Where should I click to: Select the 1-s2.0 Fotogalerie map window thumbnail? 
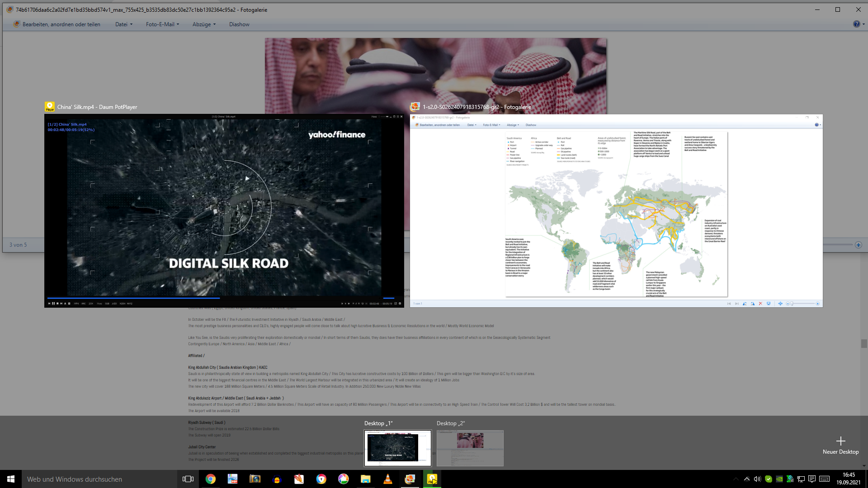(616, 211)
